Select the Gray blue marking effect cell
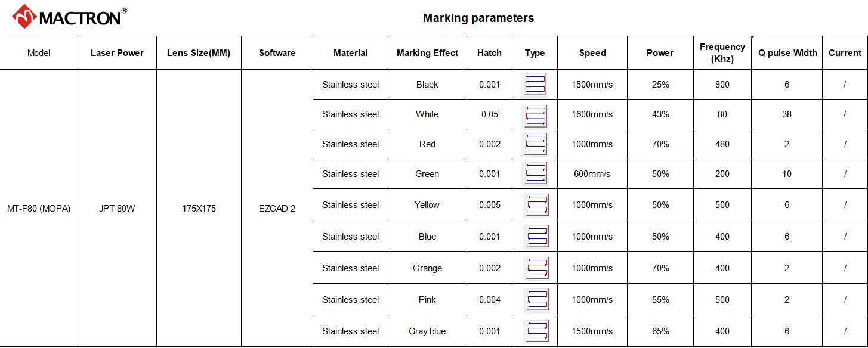 click(427, 331)
